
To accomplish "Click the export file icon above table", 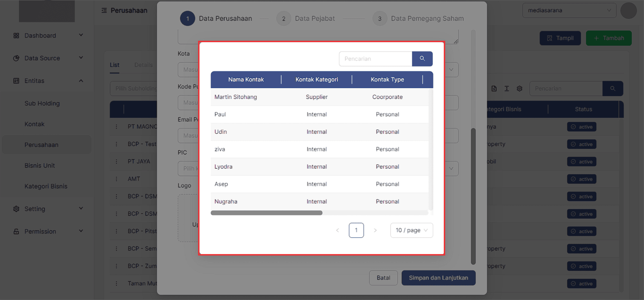I will [494, 89].
